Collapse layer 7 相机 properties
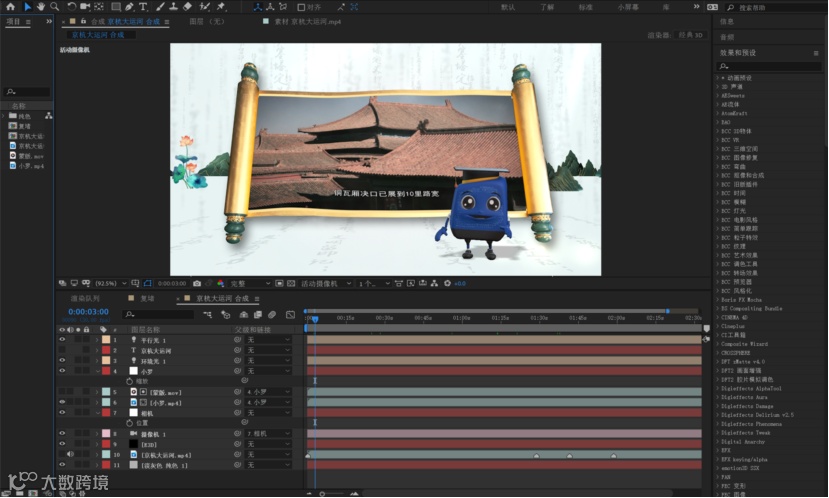 point(97,412)
